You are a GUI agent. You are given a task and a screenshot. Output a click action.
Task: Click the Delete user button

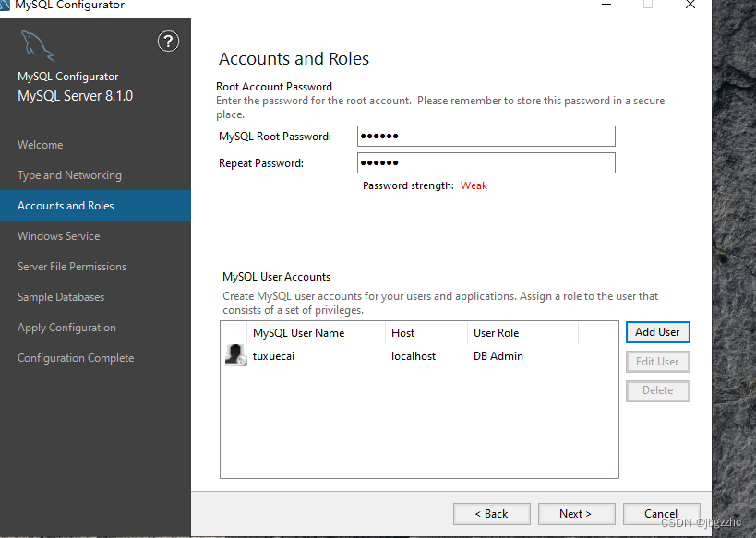(x=657, y=390)
